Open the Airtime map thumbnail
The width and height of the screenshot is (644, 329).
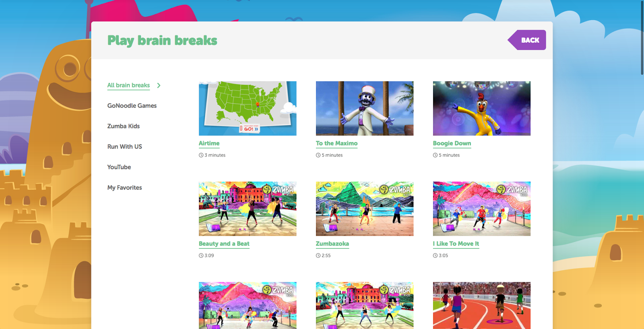tap(248, 108)
